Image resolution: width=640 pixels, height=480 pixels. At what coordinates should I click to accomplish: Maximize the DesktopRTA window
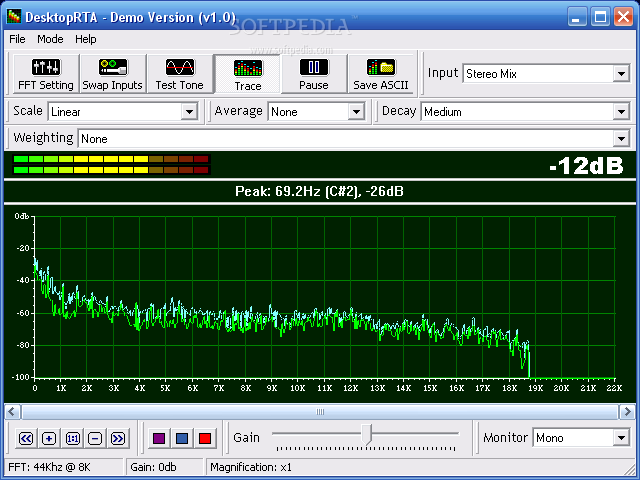pos(600,17)
